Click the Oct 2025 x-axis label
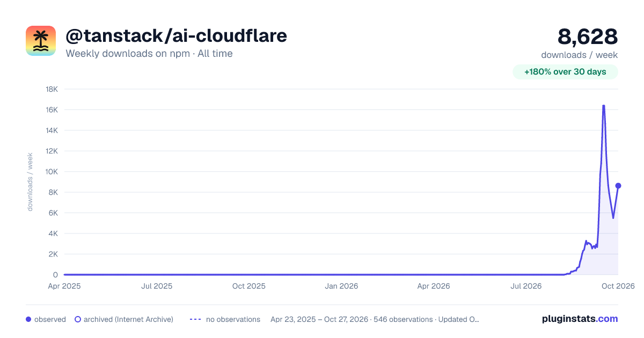 (249, 286)
